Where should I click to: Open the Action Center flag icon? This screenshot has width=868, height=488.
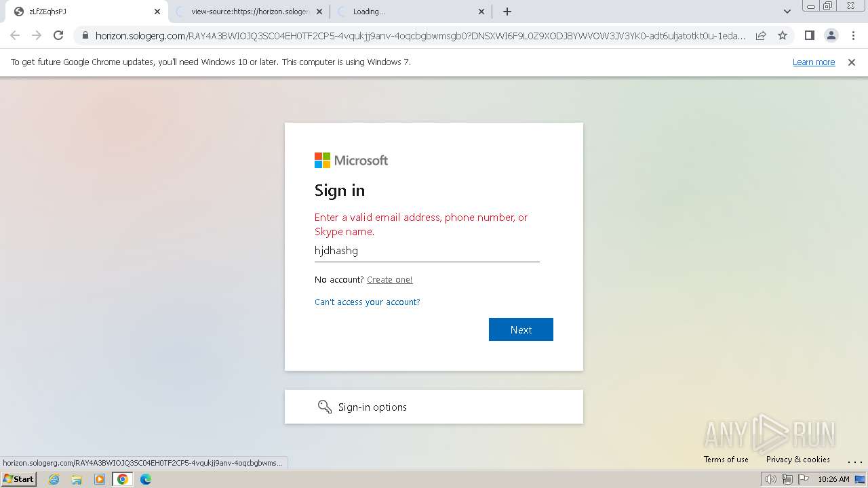pos(804,479)
